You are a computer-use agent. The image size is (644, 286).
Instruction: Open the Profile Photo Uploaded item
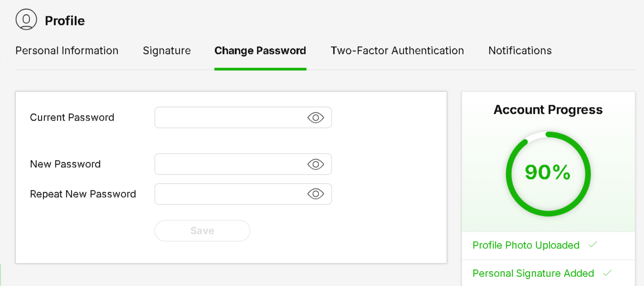526,245
